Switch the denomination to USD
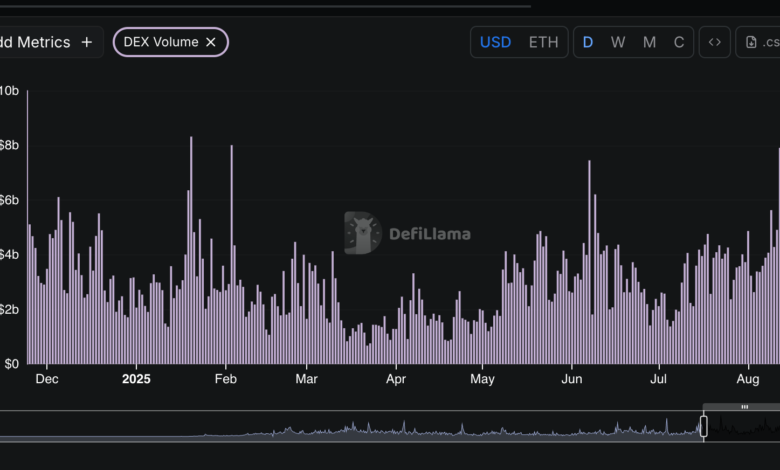This screenshot has height=470, width=780. [495, 42]
